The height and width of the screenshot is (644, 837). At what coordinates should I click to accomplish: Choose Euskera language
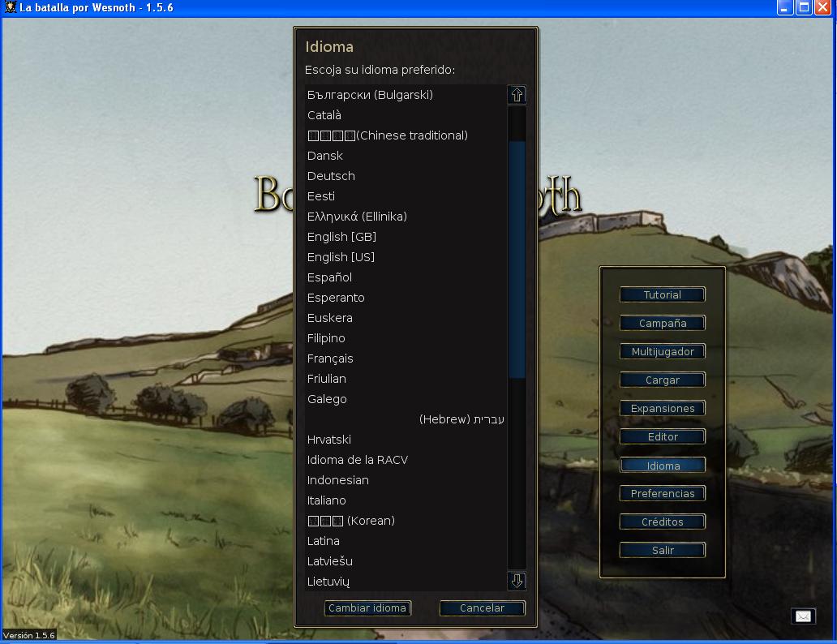[x=406, y=318]
